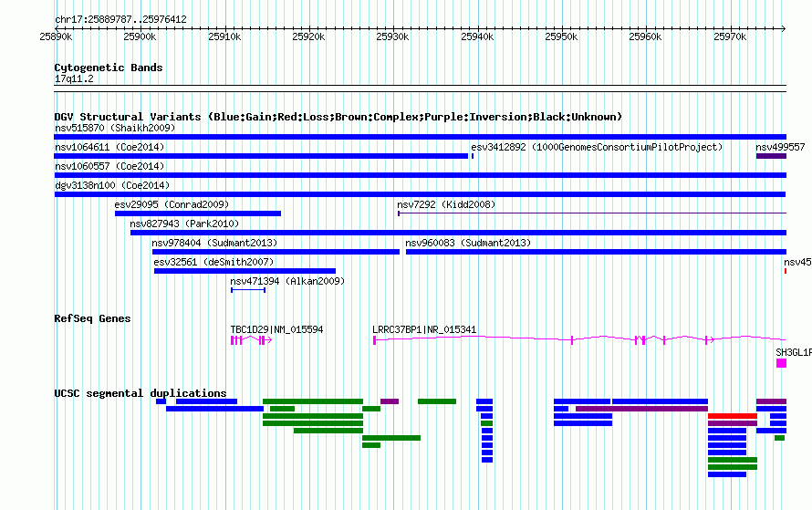Click nsv827943 (Park2010) label
The height and width of the screenshot is (510, 812).
click(x=185, y=224)
